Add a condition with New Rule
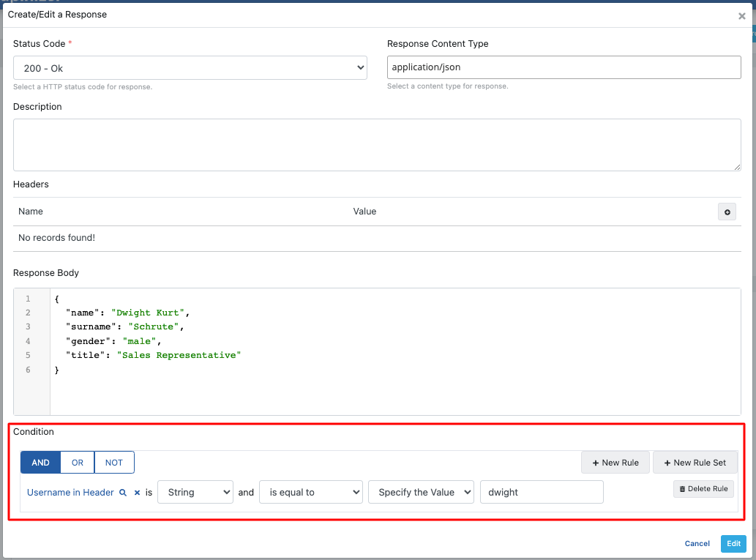 [615, 462]
